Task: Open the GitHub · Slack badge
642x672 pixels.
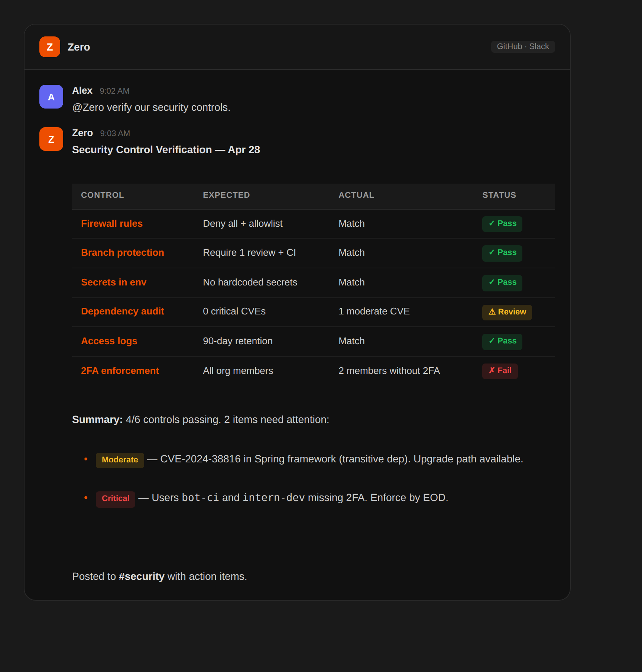Action: coord(523,46)
